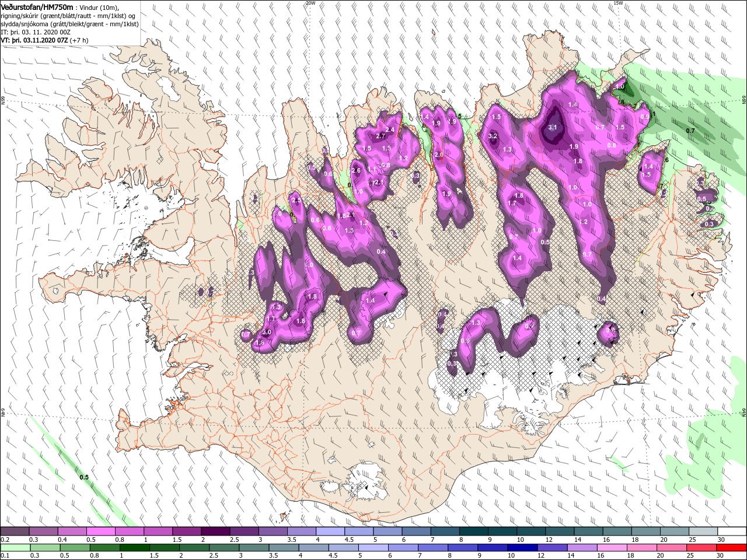The width and height of the screenshot is (747, 560).
Task: Select lower-row swatch starting at 2
Action: (x=194, y=548)
